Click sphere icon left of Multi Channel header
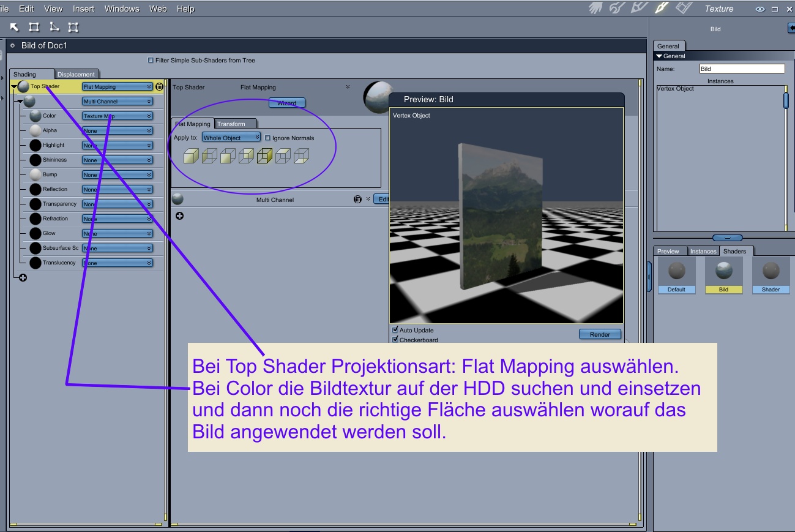The height and width of the screenshot is (532, 795). click(x=177, y=199)
